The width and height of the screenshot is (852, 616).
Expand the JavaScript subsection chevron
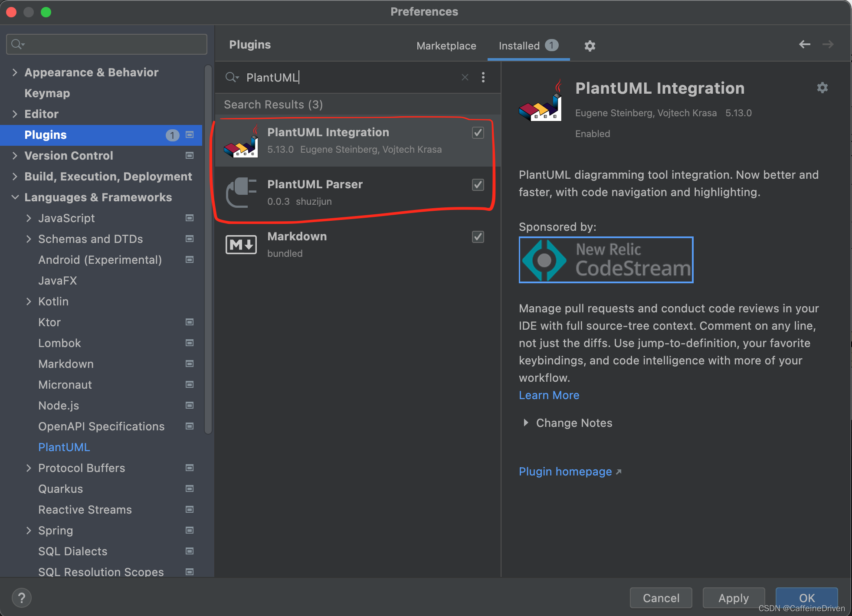(x=29, y=218)
